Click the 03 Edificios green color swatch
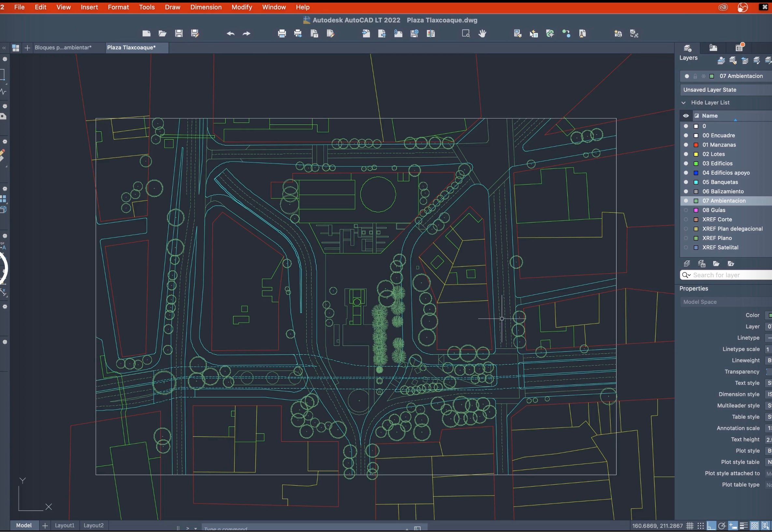 tap(696, 163)
